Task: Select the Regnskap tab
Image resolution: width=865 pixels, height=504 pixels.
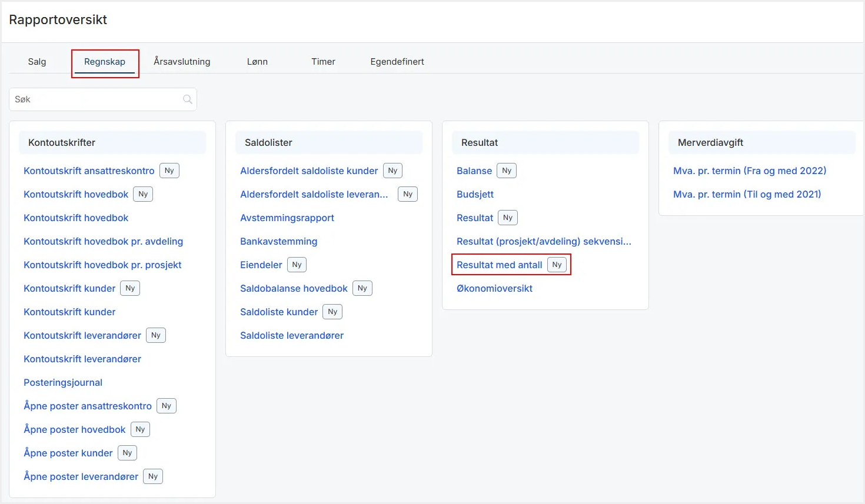Action: coord(105,62)
